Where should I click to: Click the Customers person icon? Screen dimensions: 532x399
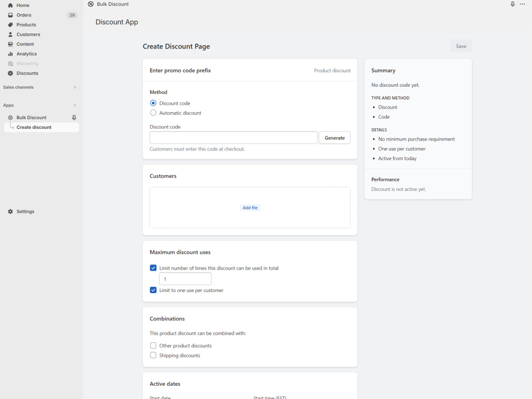pyautogui.click(x=10, y=35)
